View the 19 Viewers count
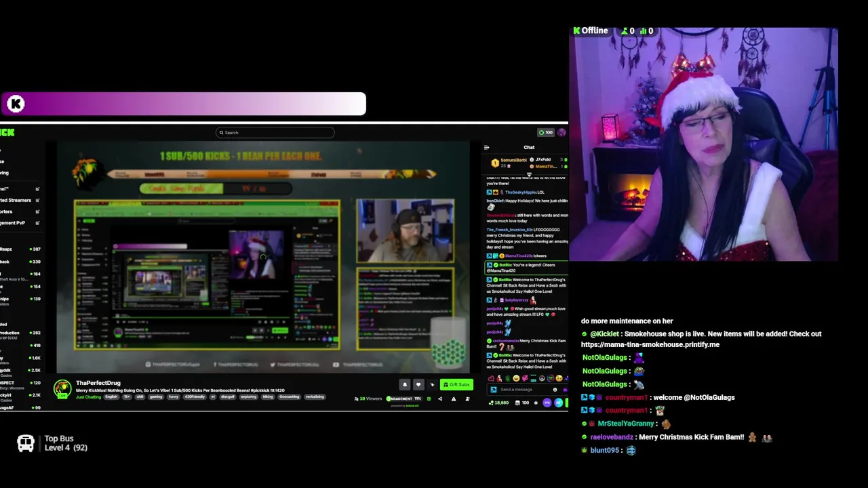This screenshot has width=868, height=488. tap(368, 399)
